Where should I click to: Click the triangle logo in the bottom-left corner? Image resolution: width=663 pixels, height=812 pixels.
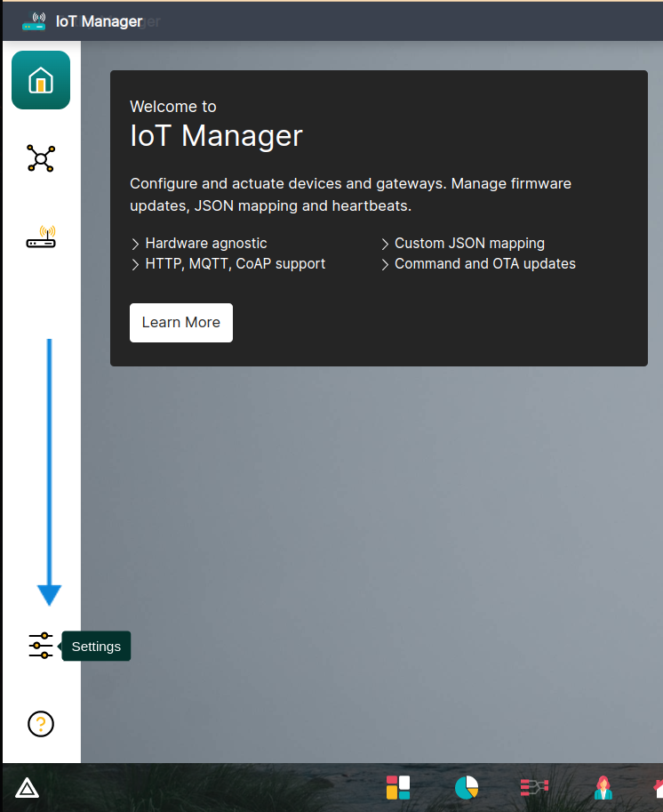coord(26,788)
